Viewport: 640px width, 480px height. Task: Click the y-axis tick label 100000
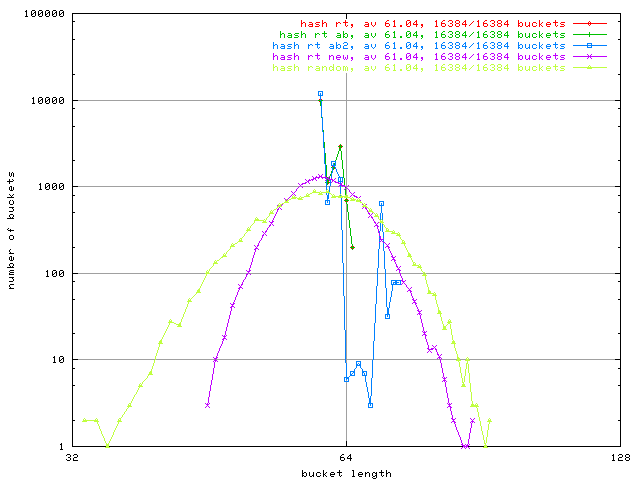point(44,14)
